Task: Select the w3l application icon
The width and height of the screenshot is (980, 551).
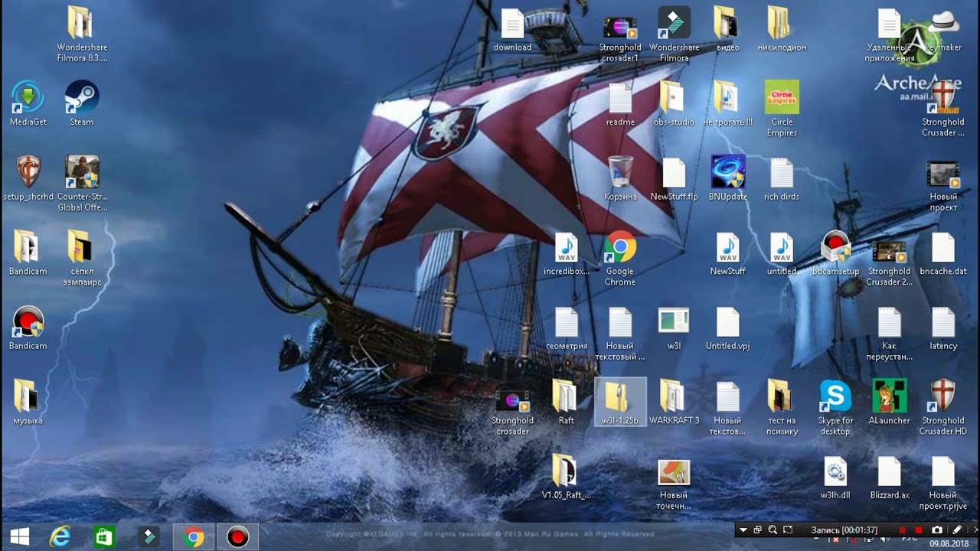Action: (x=674, y=328)
